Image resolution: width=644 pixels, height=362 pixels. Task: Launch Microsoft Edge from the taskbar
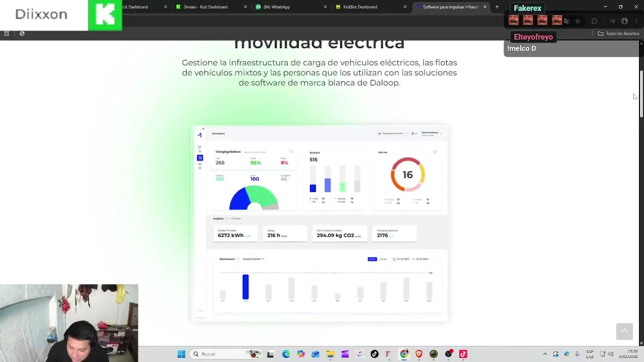point(286,354)
